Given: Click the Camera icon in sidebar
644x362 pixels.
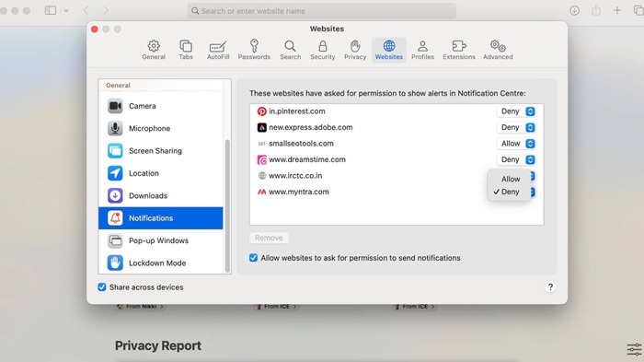Looking at the screenshot, I should point(115,106).
